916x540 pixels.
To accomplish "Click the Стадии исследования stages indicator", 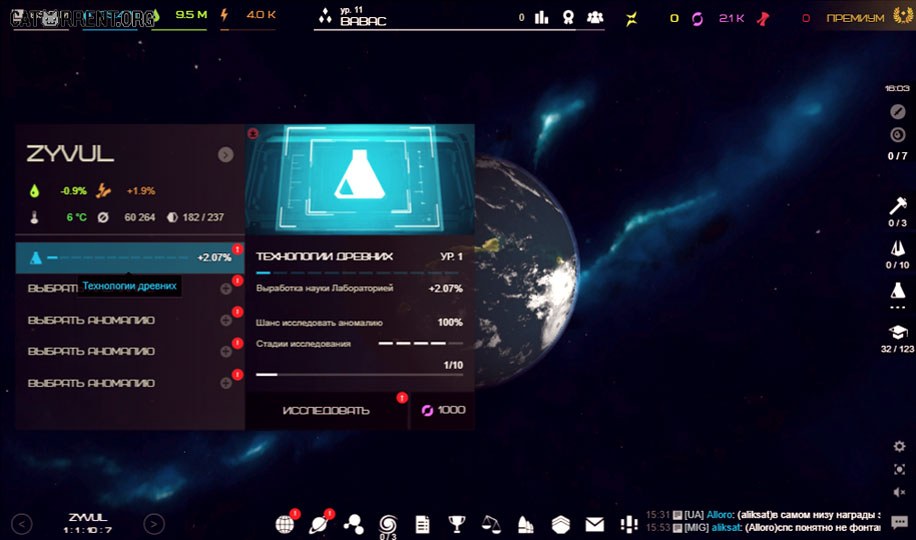I will pos(421,344).
